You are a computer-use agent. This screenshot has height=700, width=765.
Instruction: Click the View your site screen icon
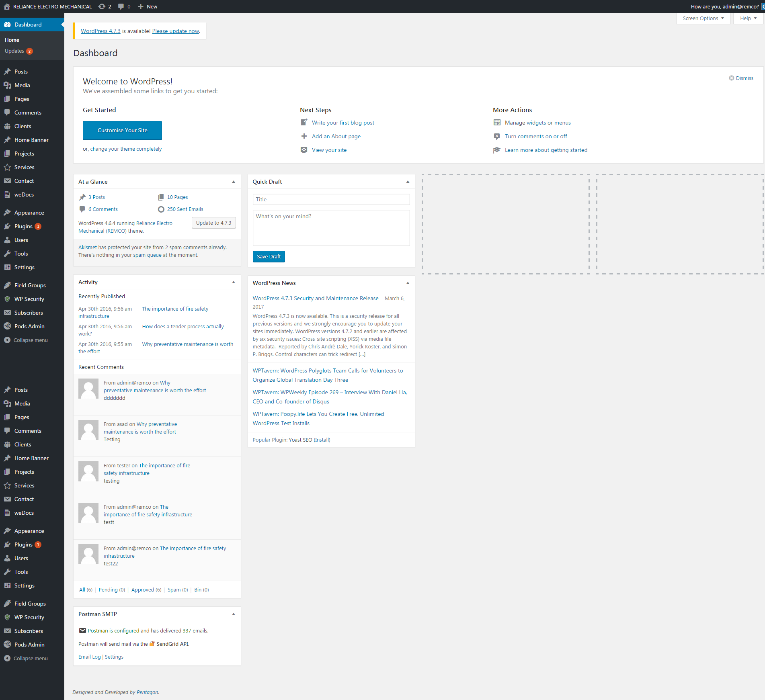[x=304, y=150]
